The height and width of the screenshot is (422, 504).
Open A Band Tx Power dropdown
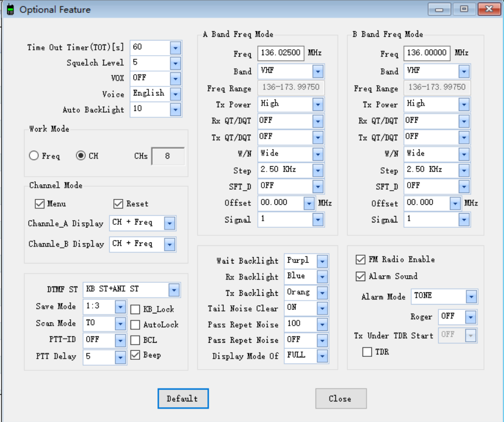pos(318,104)
